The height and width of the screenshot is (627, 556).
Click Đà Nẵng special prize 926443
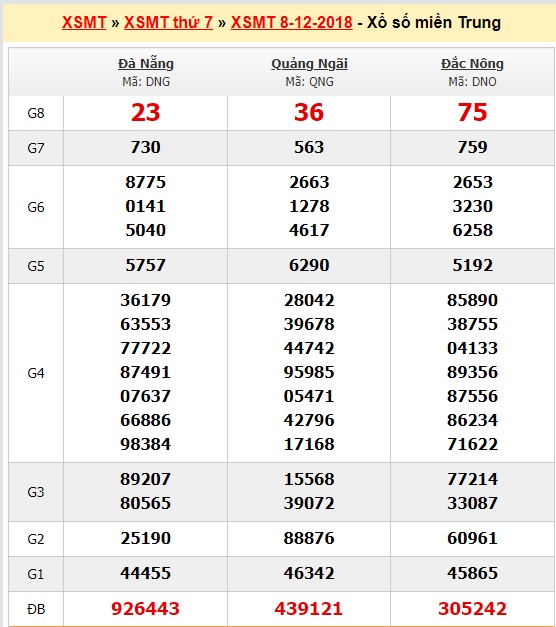point(146,609)
